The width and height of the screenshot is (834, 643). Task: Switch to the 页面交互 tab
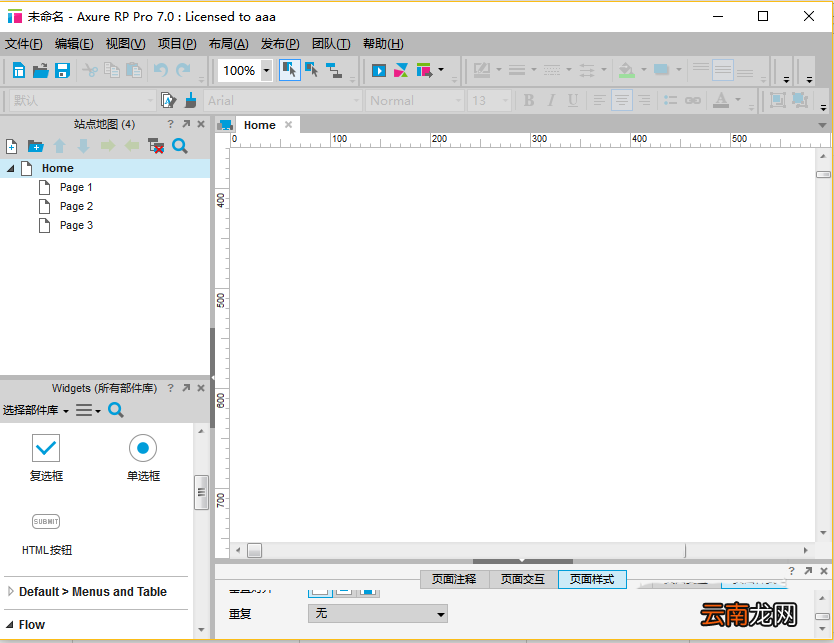pos(523,579)
